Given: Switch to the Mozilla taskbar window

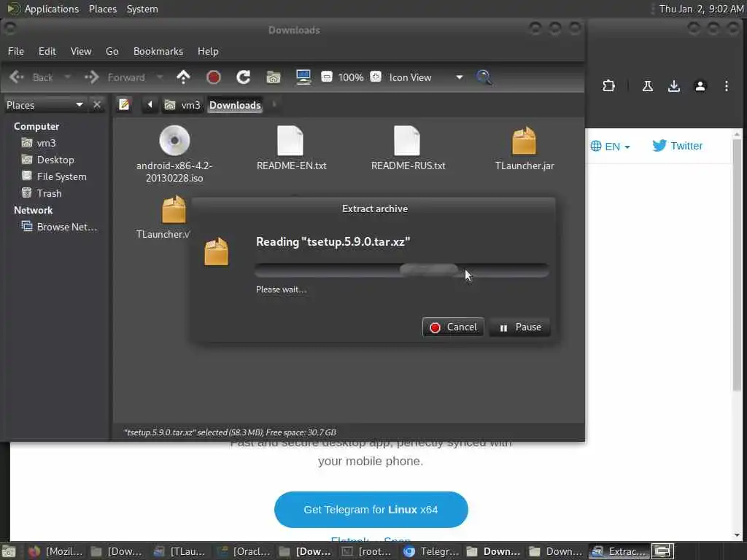Looking at the screenshot, I should (55, 551).
